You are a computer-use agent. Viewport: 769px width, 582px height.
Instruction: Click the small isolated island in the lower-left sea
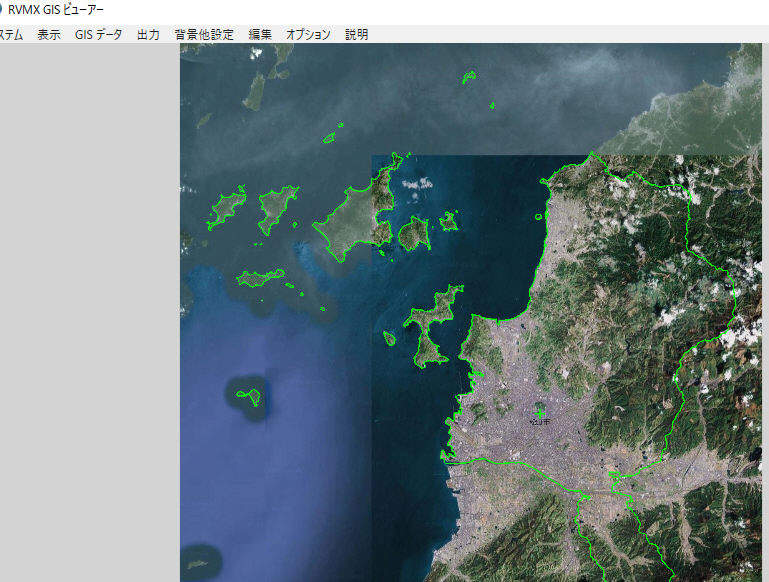coord(248,395)
